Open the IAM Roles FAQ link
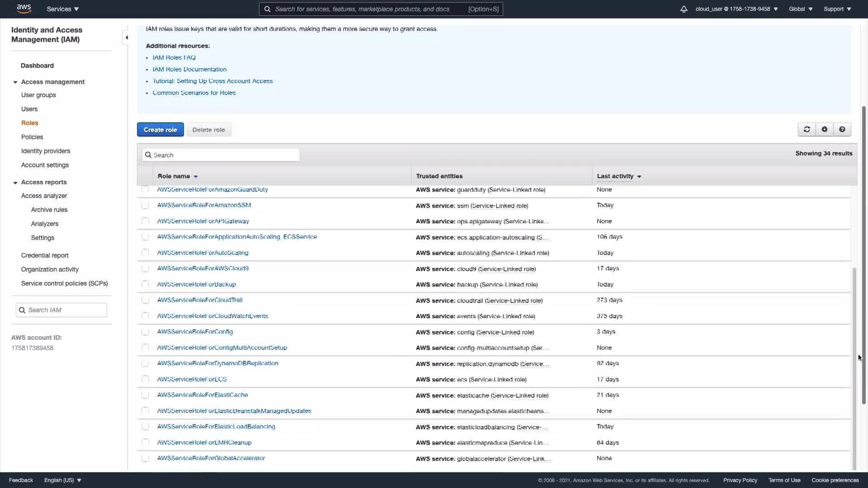The image size is (868, 488). 174,57
